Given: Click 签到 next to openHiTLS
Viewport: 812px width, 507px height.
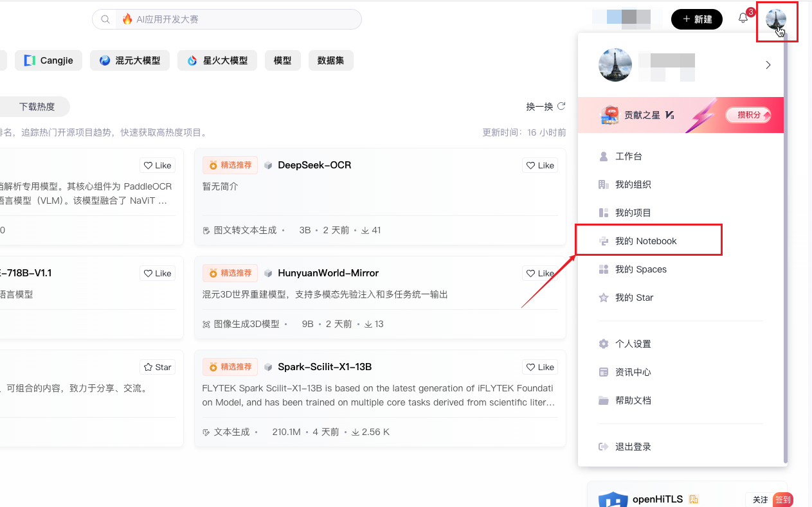Looking at the screenshot, I should click(783, 499).
